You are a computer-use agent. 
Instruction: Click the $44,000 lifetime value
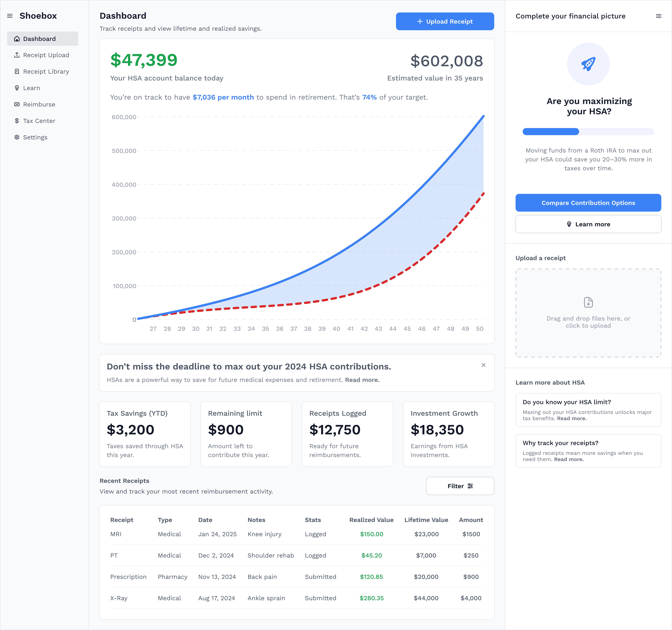coord(426,598)
